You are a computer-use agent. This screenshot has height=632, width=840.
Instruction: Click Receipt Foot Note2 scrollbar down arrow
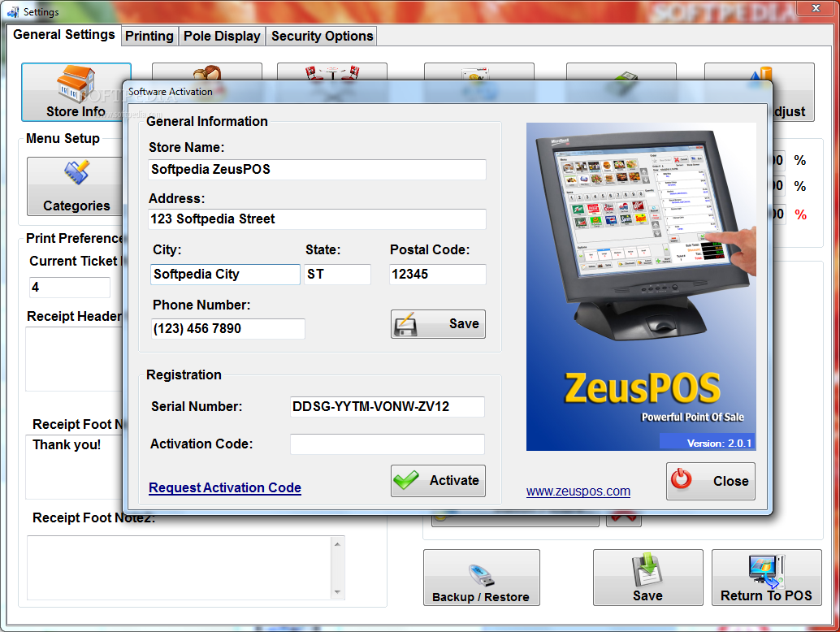[337, 592]
